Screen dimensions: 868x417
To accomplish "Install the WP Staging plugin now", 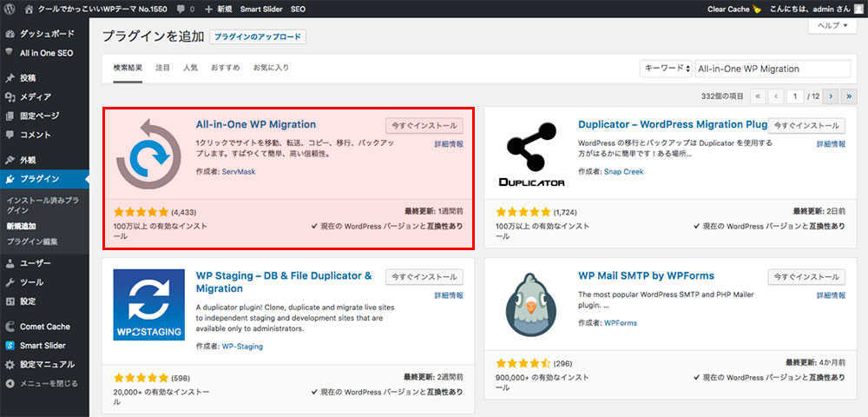I will (424, 277).
